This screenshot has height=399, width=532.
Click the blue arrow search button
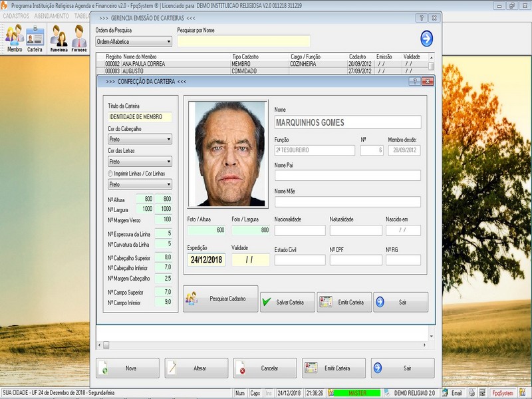426,39
